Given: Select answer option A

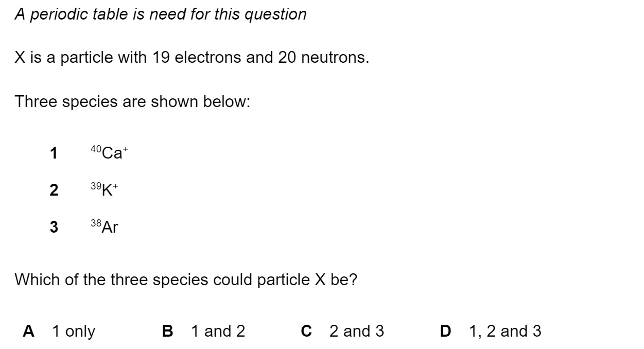Looking at the screenshot, I should point(29,331).
